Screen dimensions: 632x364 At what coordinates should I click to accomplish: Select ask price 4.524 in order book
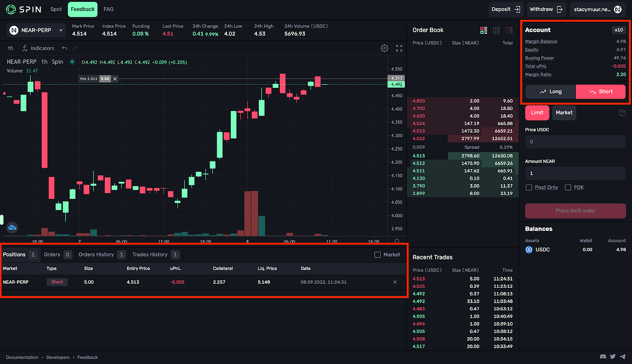418,123
